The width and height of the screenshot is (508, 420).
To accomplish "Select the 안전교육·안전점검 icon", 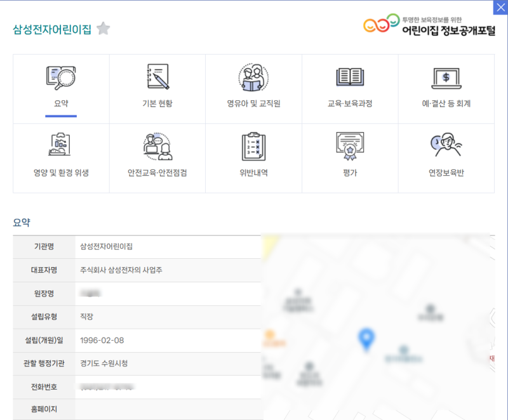I will pyautogui.click(x=157, y=147).
